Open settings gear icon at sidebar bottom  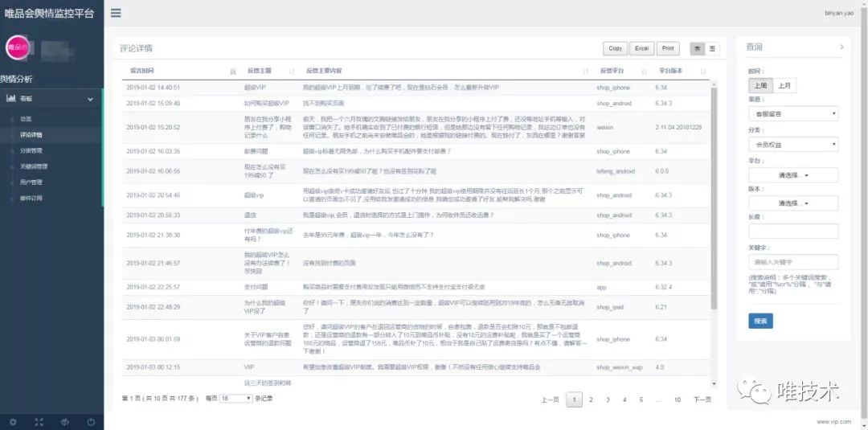point(13,422)
